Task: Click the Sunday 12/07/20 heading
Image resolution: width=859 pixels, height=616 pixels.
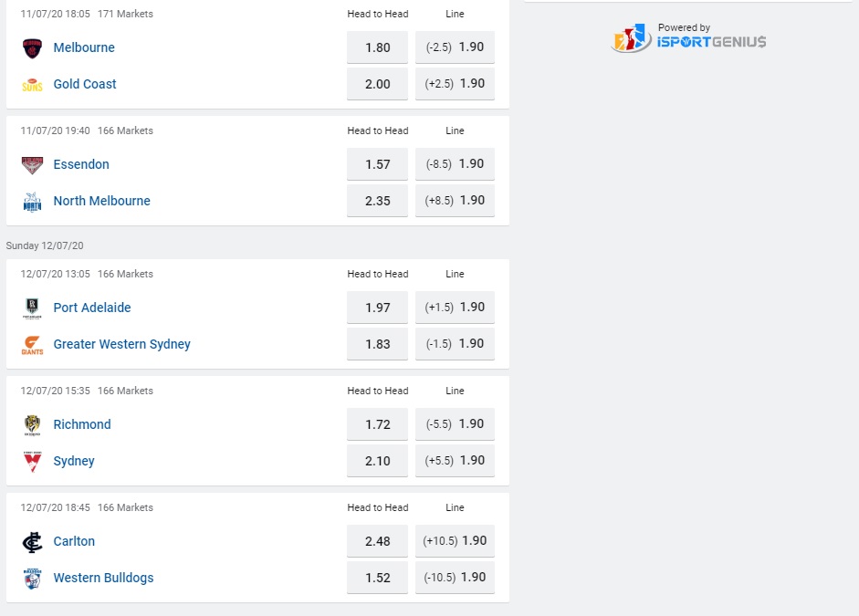Action: point(45,245)
